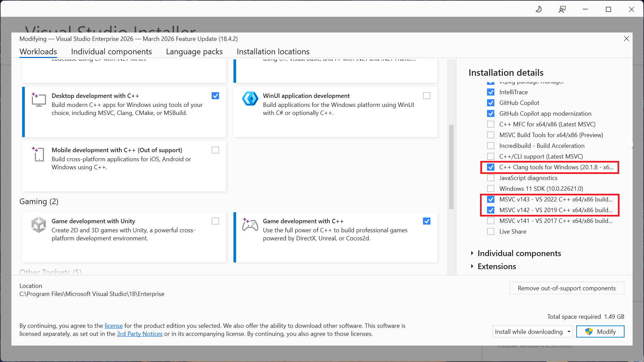Click the Desktop development with C++ workload icon
644x362 pixels.
tap(39, 100)
